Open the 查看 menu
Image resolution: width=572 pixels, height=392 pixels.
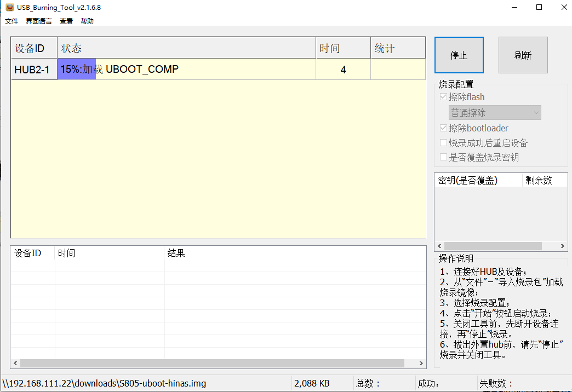[66, 21]
